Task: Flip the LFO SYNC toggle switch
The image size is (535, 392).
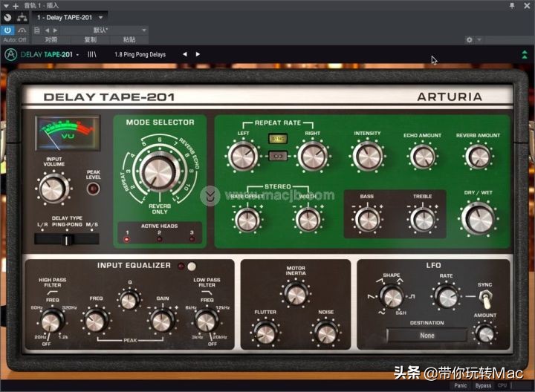Action: click(485, 298)
